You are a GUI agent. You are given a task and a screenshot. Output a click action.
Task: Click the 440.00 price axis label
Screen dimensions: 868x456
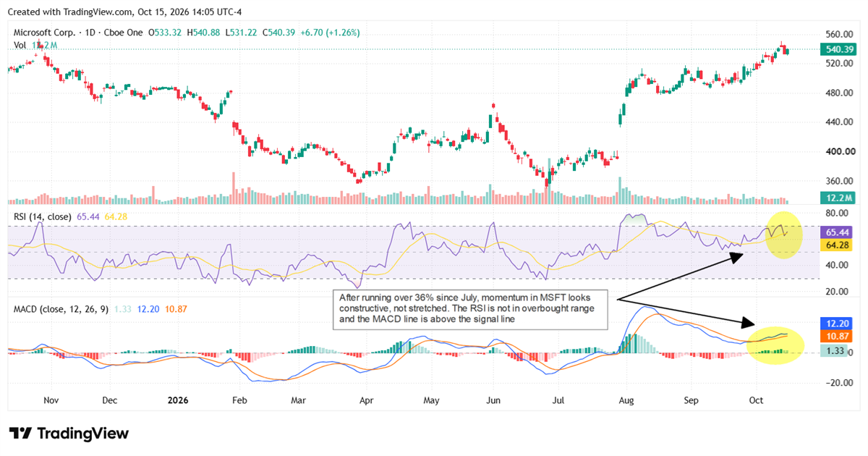coord(839,122)
